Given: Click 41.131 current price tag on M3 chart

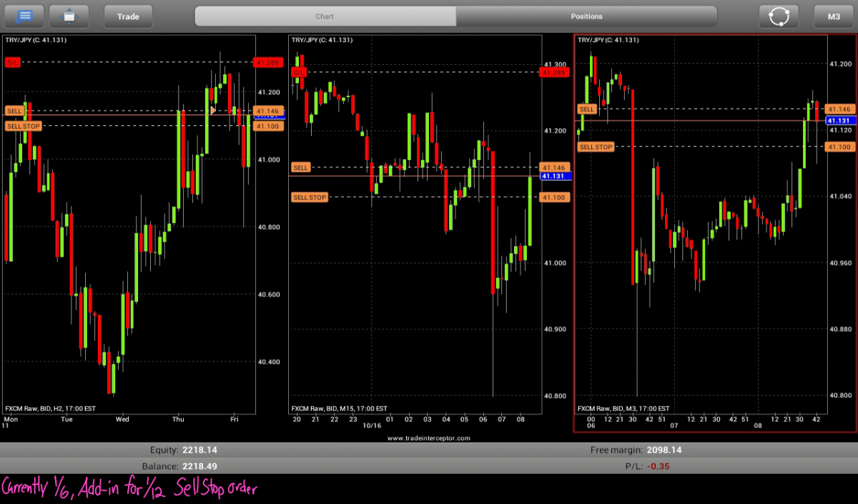Looking at the screenshot, I should (x=840, y=120).
